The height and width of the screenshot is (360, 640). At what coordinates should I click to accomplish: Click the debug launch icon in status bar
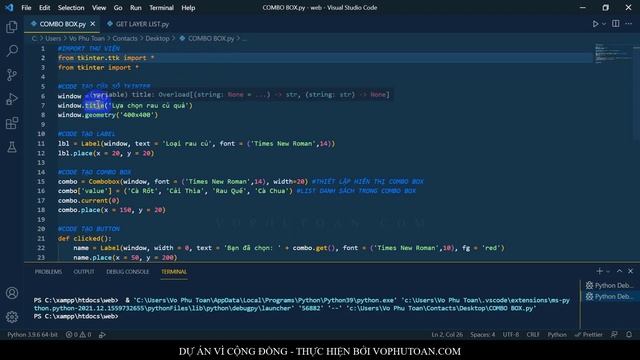102,335
